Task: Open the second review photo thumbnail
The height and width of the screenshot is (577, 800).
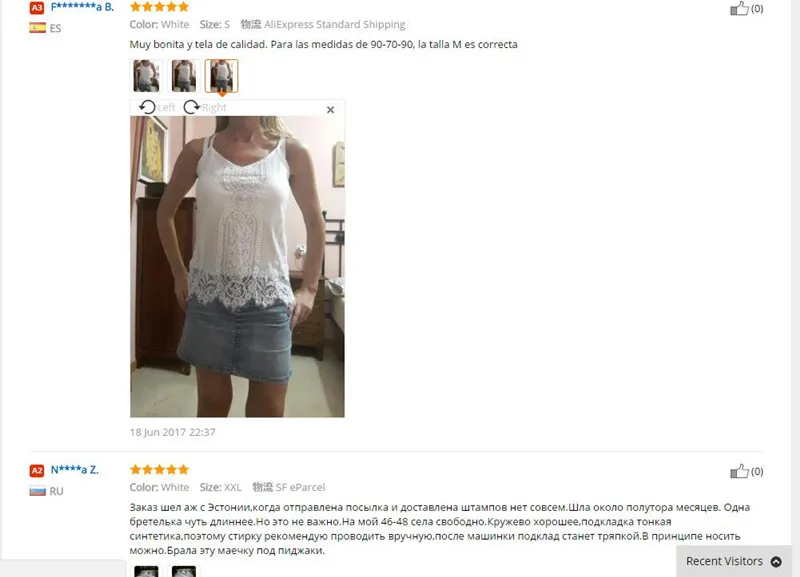Action: [x=184, y=76]
